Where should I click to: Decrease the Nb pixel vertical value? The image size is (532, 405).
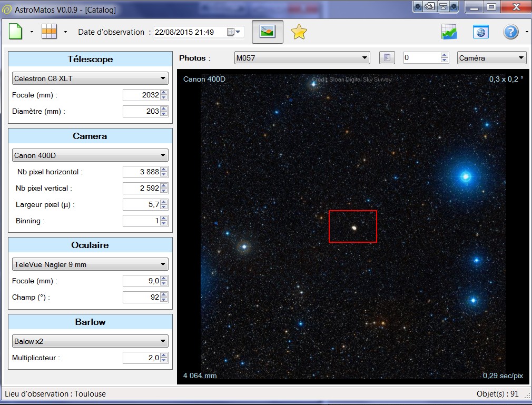[x=164, y=191]
